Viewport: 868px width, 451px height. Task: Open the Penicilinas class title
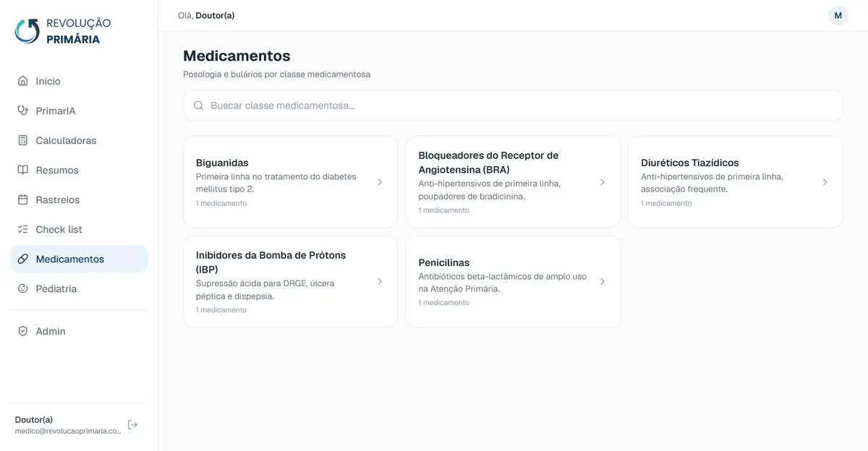tap(444, 262)
